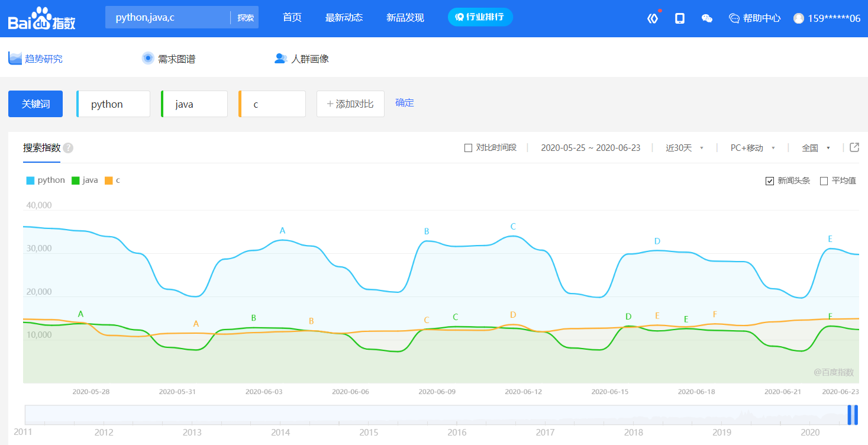This screenshot has height=445, width=868.
Task: Click python news marker D
Action: [657, 241]
